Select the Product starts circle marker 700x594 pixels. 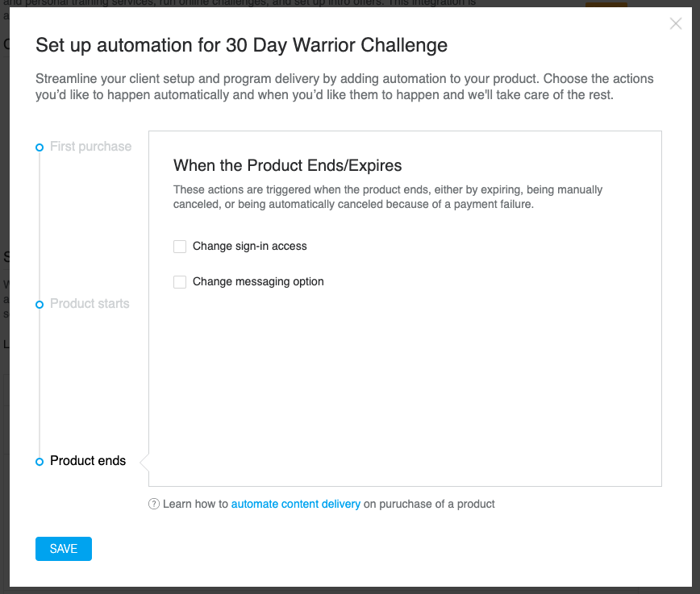click(x=40, y=305)
